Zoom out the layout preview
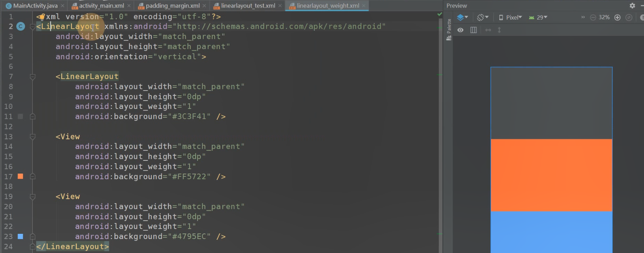Image resolution: width=644 pixels, height=253 pixels. [593, 17]
